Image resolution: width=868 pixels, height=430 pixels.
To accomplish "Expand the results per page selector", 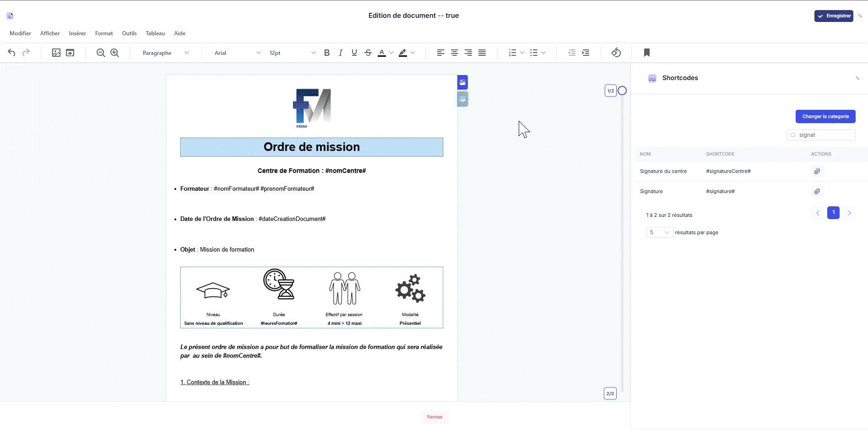I will click(x=659, y=232).
